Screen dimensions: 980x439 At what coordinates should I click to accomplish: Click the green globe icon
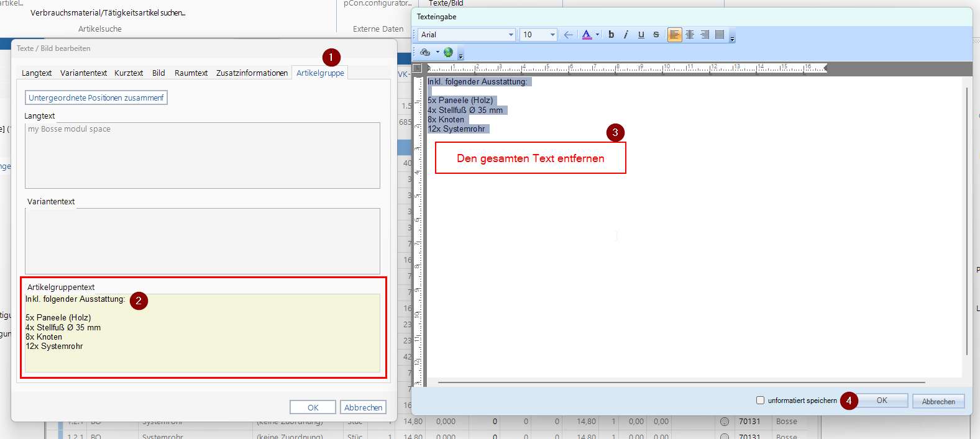[448, 52]
